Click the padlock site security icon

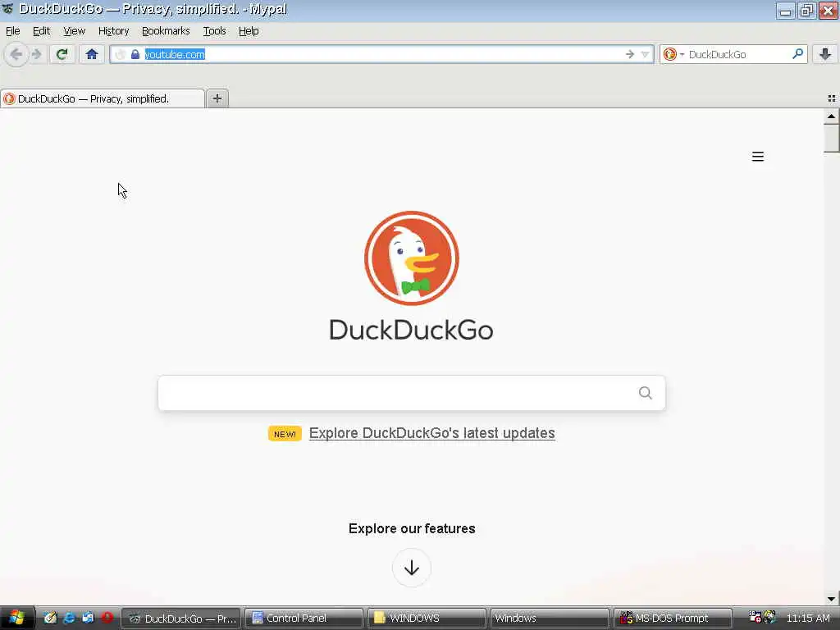(135, 54)
